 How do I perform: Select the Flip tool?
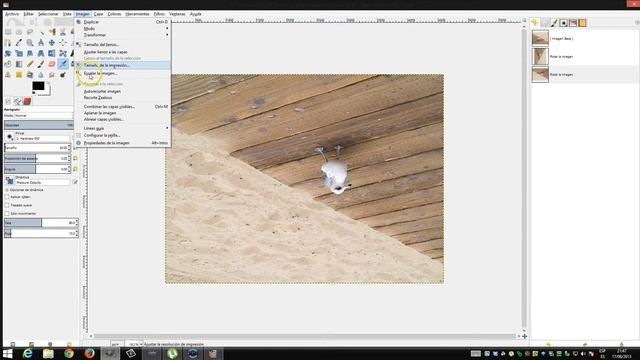pos(52,53)
